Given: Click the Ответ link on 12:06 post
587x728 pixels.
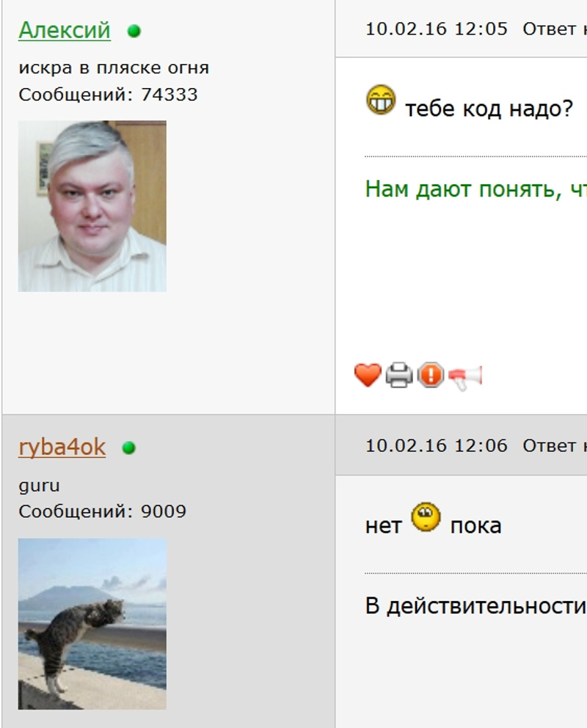Looking at the screenshot, I should pyautogui.click(x=555, y=446).
